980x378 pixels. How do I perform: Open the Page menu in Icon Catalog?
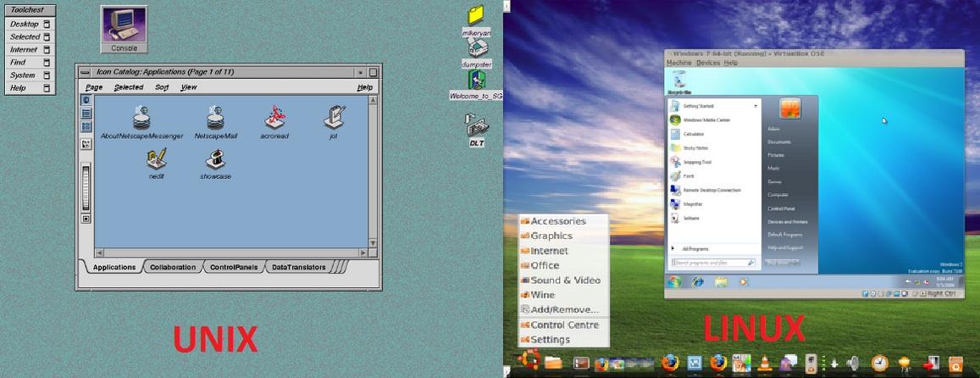coord(94,87)
